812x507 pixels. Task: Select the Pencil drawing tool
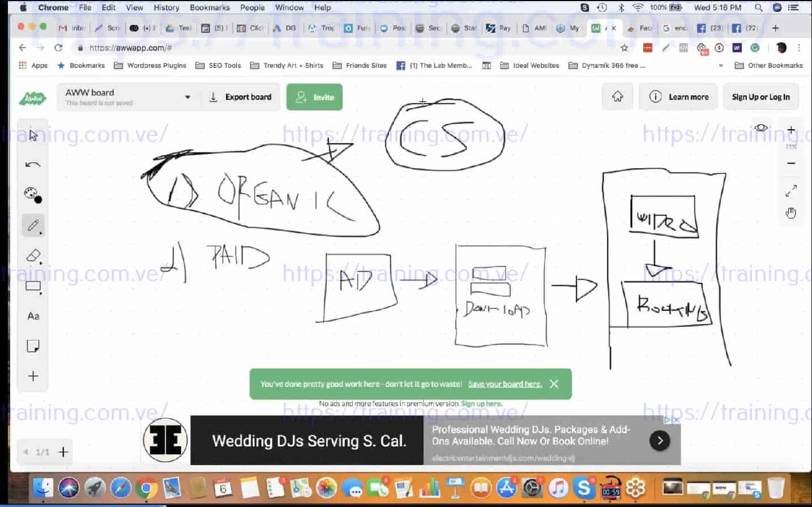point(32,225)
